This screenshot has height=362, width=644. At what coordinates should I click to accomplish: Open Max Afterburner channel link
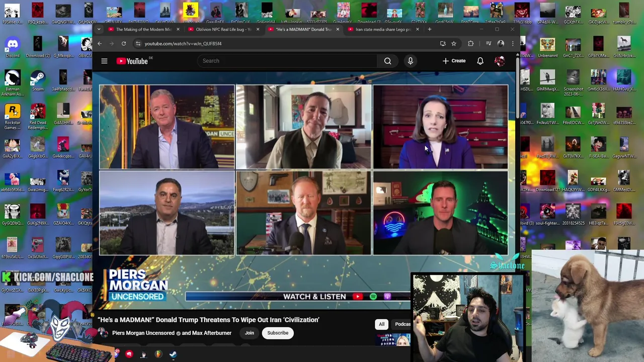pos(211,333)
